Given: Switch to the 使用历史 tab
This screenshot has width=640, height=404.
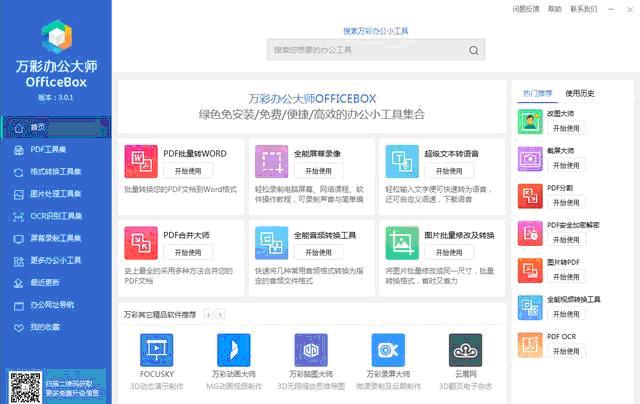Looking at the screenshot, I should tap(580, 93).
